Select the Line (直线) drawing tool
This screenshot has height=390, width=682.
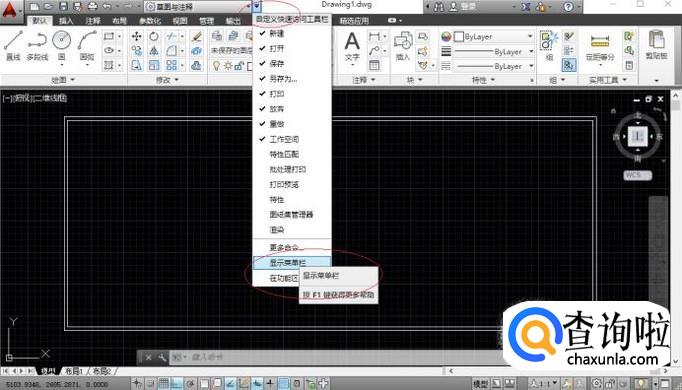tap(13, 44)
